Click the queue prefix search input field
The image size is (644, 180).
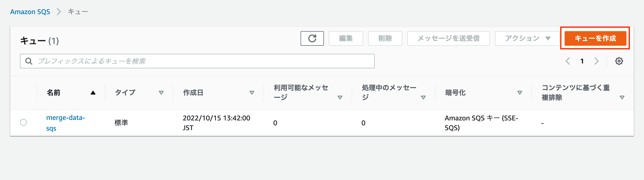coord(175,61)
